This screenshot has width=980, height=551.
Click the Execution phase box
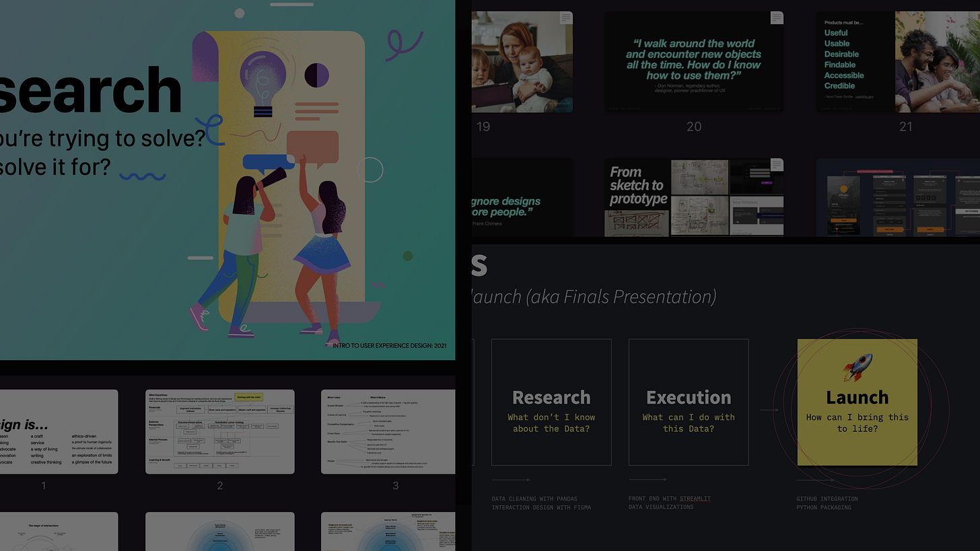689,402
